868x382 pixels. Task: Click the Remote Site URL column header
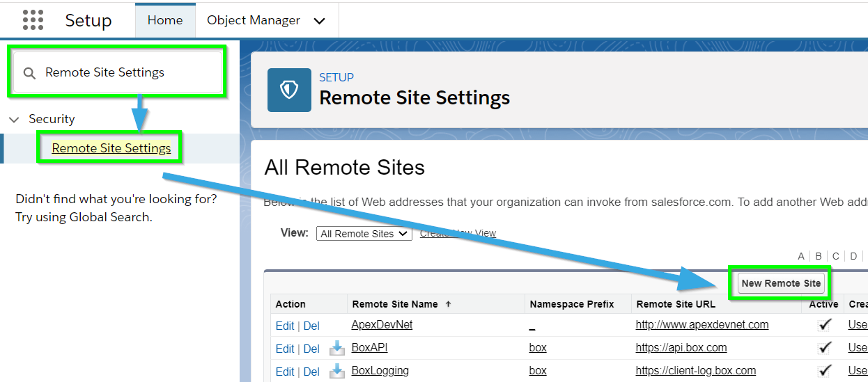(x=676, y=304)
